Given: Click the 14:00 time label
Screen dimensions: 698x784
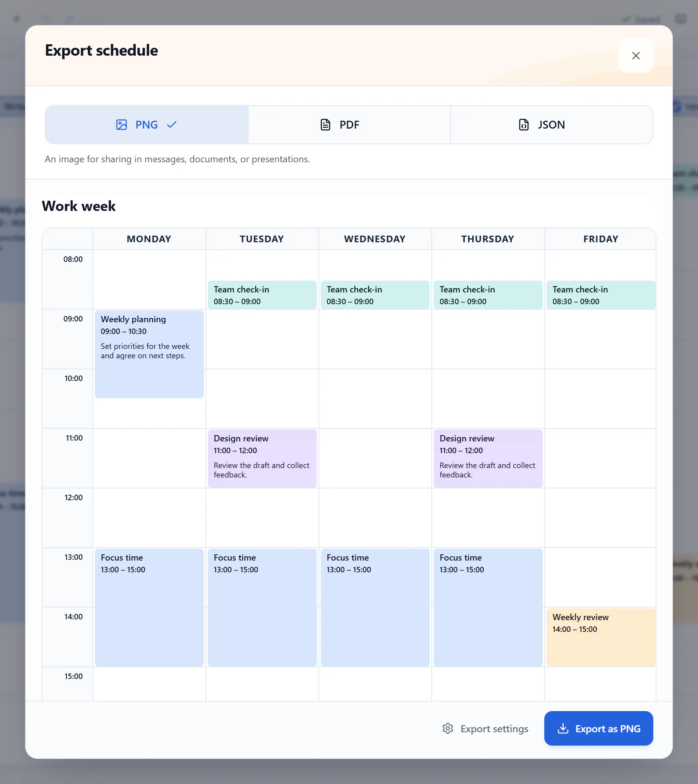Looking at the screenshot, I should click(73, 617).
